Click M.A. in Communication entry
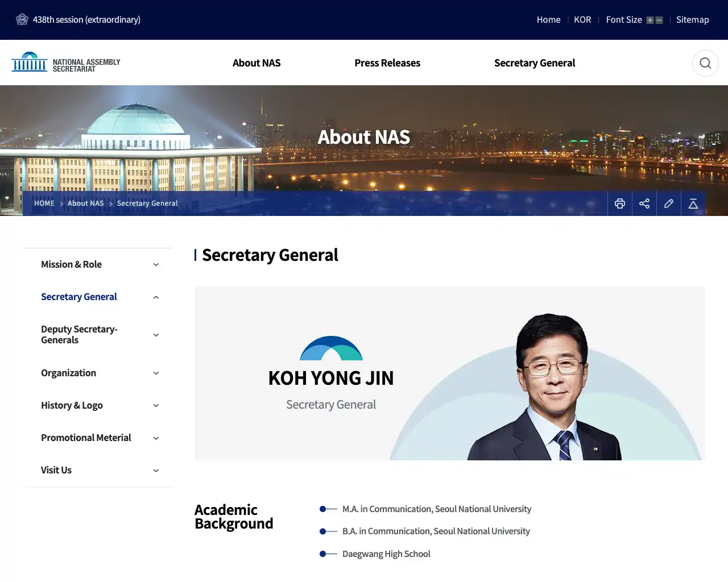Image resolution: width=728 pixels, height=582 pixels. point(437,509)
